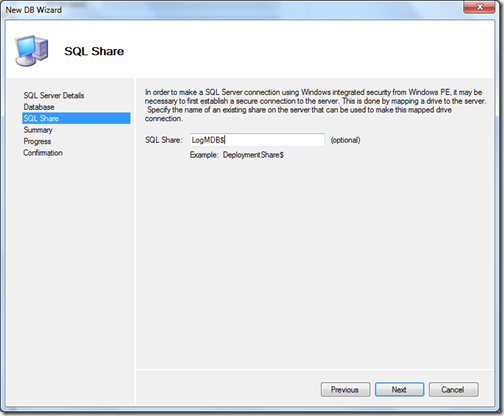
Task: Select the SQL Server Details step
Action: pos(54,95)
